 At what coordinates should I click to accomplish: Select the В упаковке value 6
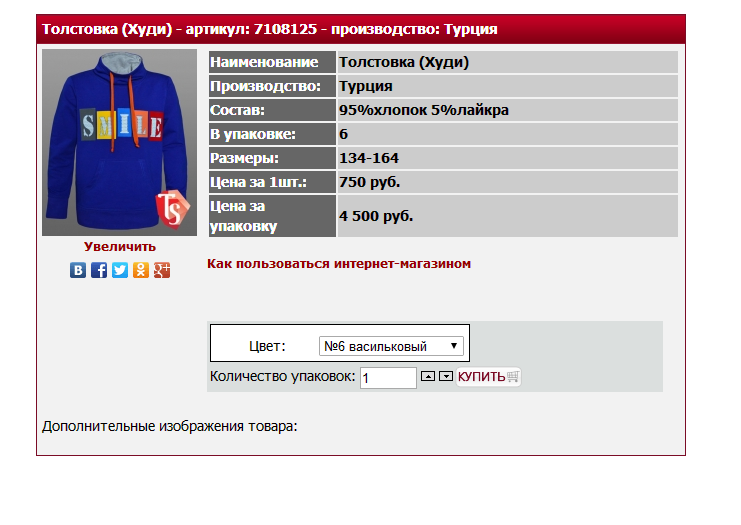click(344, 134)
